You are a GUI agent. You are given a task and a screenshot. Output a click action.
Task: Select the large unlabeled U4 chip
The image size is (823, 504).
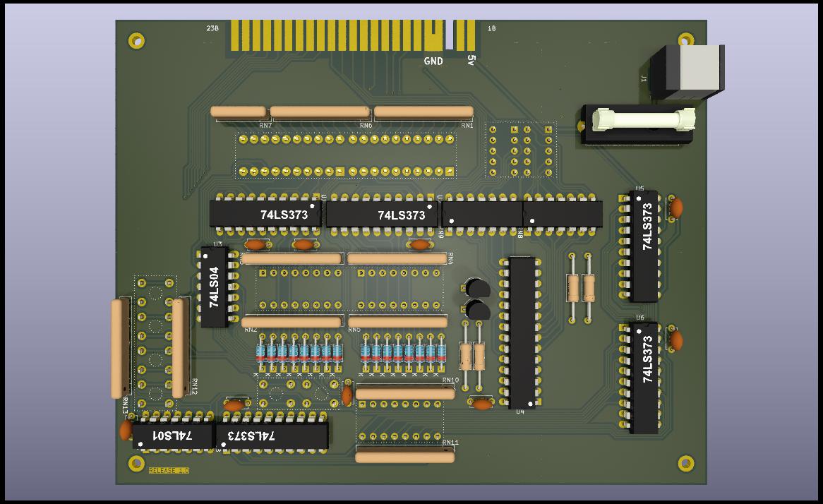tap(522, 332)
